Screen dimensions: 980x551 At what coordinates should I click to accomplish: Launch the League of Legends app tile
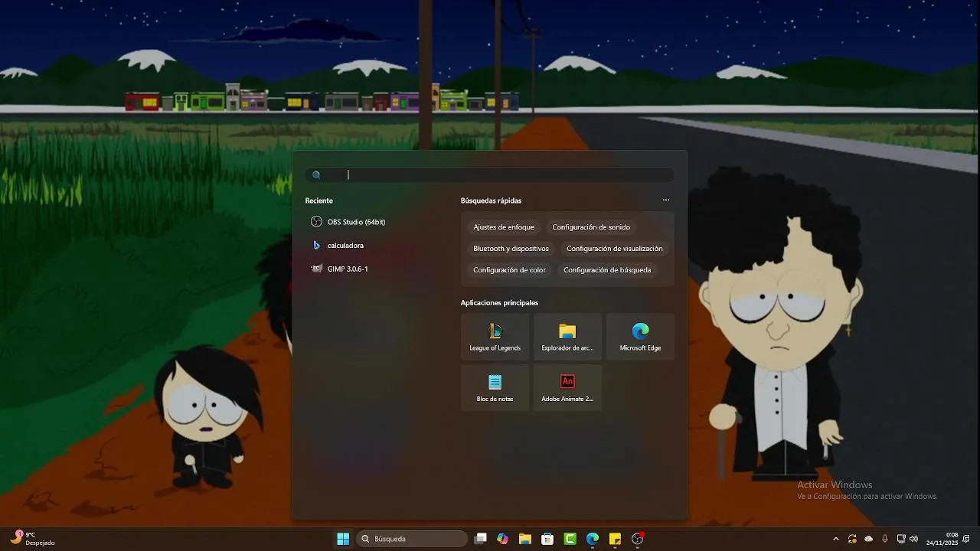tap(495, 337)
